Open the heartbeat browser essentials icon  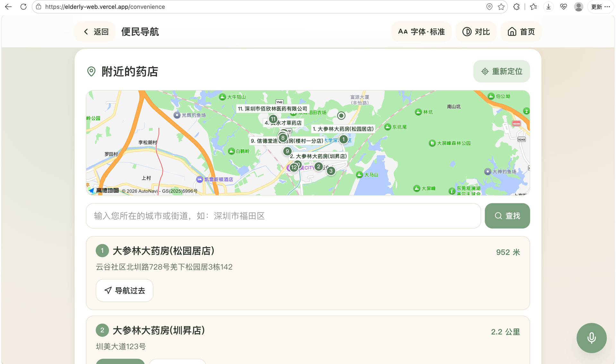(x=563, y=7)
